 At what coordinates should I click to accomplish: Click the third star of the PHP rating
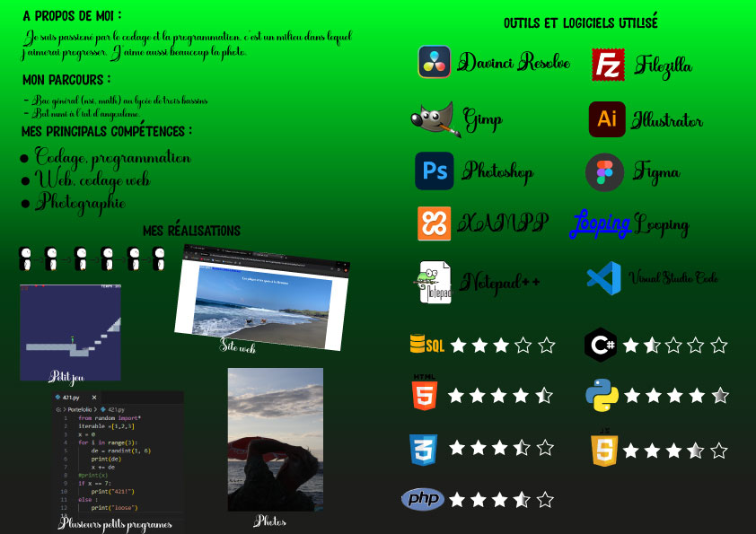pos(501,498)
